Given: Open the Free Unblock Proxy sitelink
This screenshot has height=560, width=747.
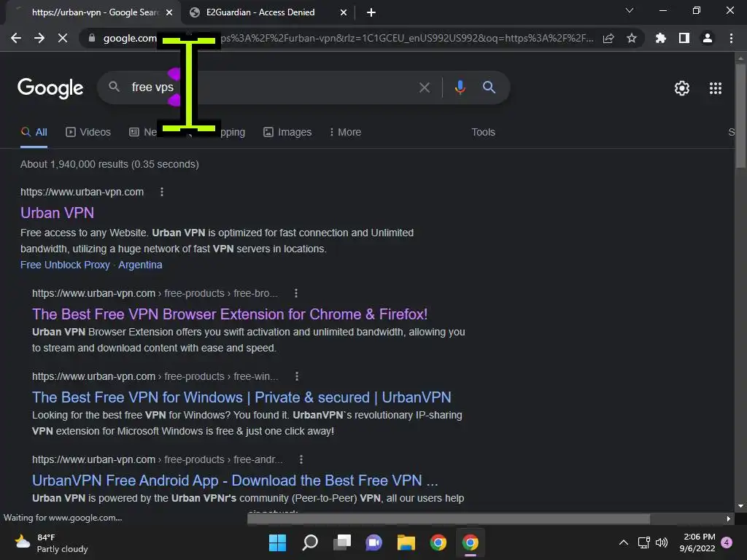Looking at the screenshot, I should [x=65, y=265].
